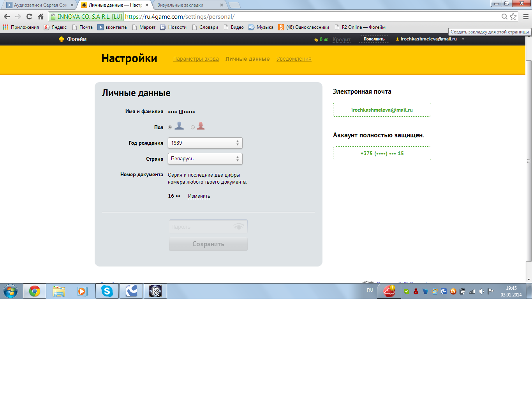Click the network signal tray icon
The height and width of the screenshot is (398, 532).
click(472, 291)
